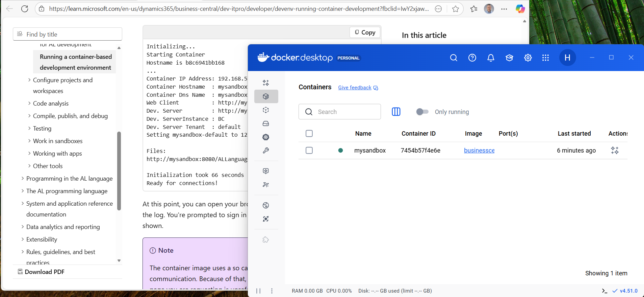Open Docker Desktop settings gear

528,58
